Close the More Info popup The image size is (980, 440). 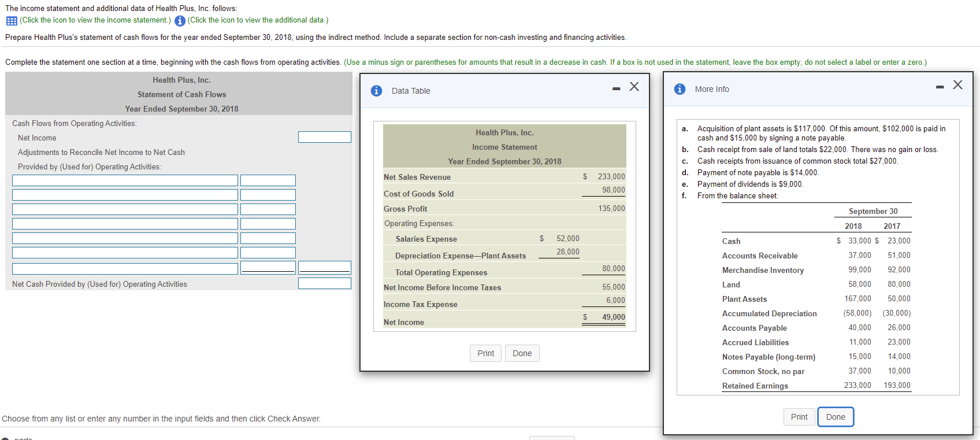click(957, 85)
